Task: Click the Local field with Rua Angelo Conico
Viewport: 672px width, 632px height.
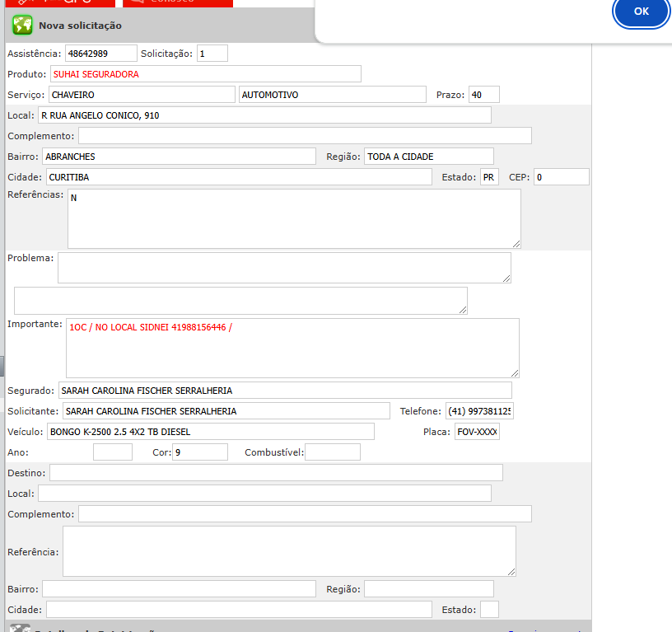Action: (264, 115)
